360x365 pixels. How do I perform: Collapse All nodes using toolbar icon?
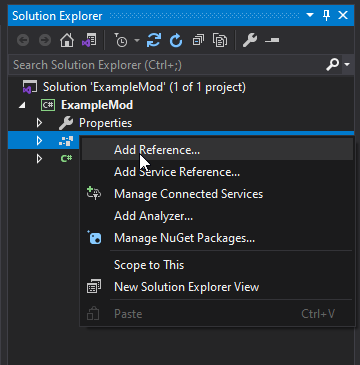pos(198,41)
